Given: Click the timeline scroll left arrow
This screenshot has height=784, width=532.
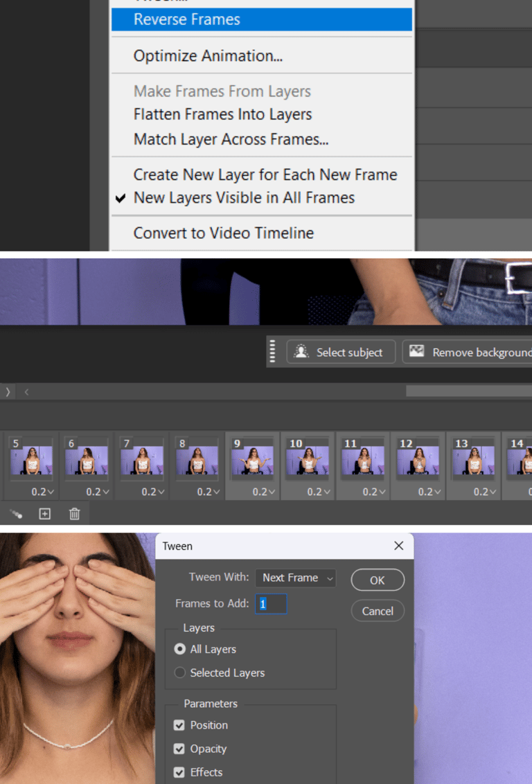Looking at the screenshot, I should [x=26, y=392].
